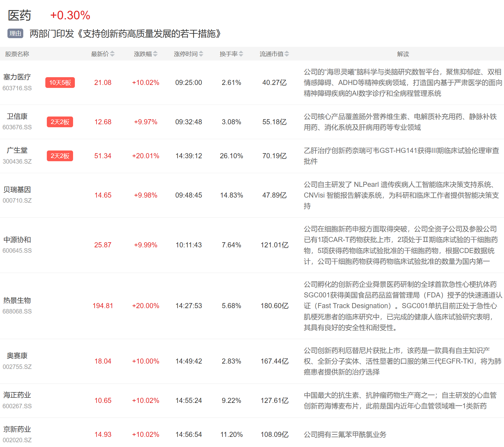The height and width of the screenshot is (447, 504).
Task: Click the 2天2板 badge for 广生堂
Action: (x=60, y=156)
